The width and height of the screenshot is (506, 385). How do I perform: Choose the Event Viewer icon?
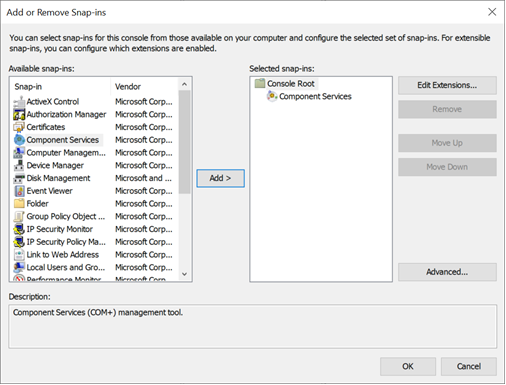pos(19,191)
